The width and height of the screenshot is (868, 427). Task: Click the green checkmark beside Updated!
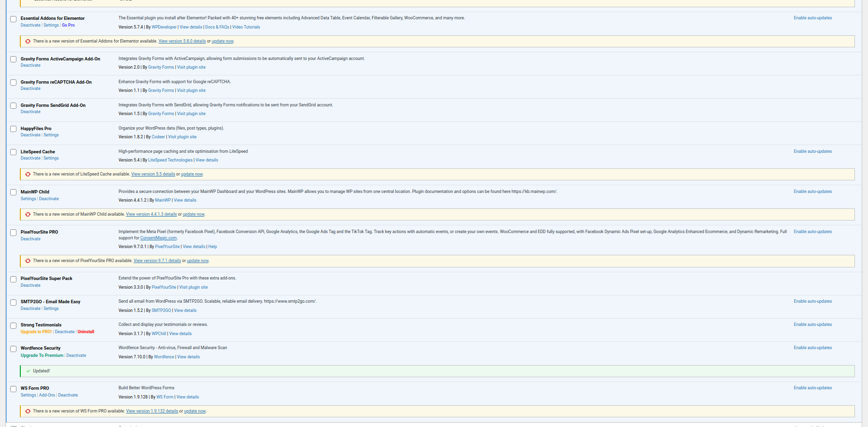(x=28, y=371)
